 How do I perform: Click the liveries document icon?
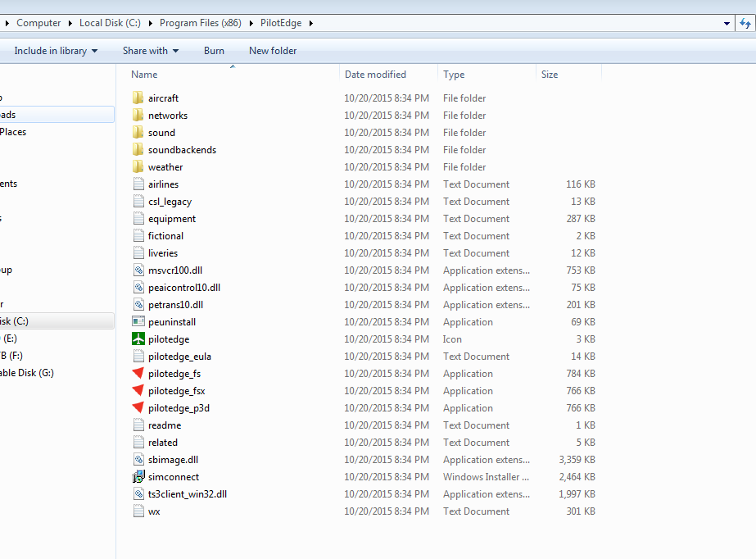[x=138, y=252]
